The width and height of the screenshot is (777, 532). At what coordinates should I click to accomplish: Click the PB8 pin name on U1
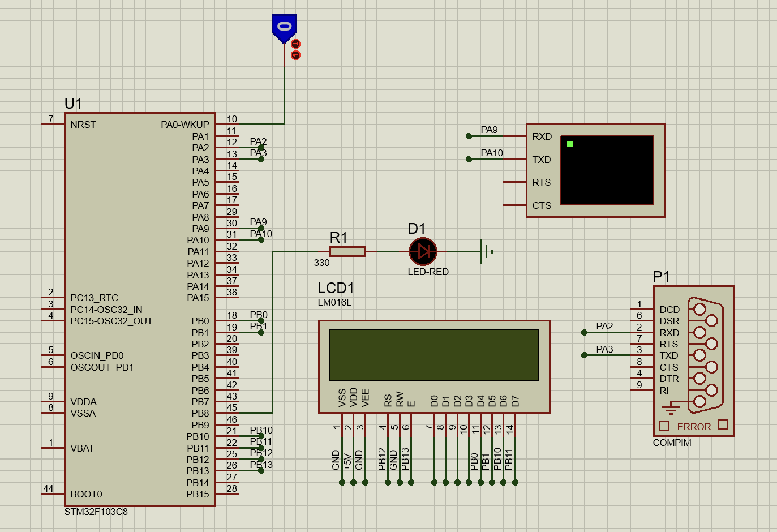click(200, 413)
